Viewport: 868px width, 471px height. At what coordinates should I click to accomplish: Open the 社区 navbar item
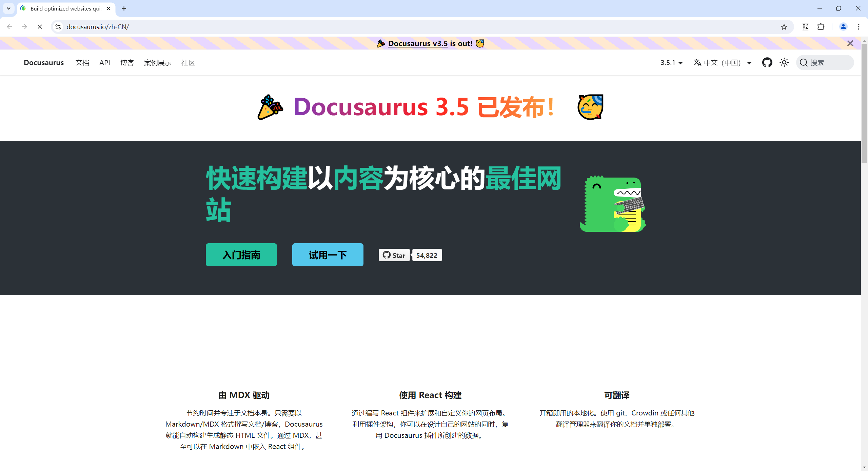[188, 63]
